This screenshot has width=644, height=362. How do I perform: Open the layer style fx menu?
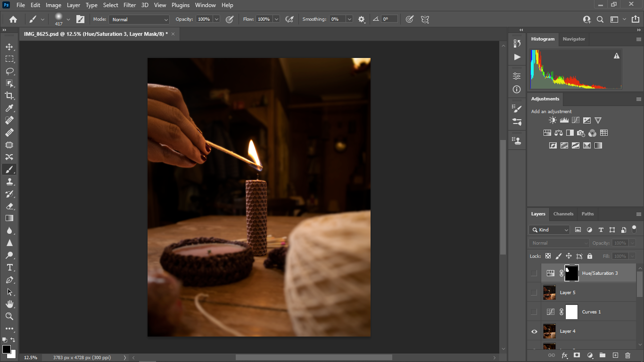[x=564, y=355]
